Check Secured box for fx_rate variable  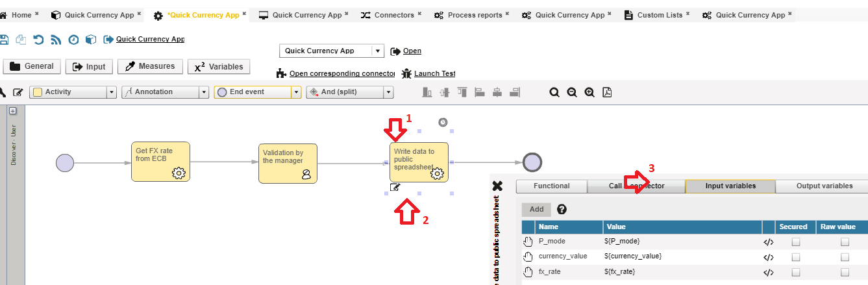click(795, 272)
